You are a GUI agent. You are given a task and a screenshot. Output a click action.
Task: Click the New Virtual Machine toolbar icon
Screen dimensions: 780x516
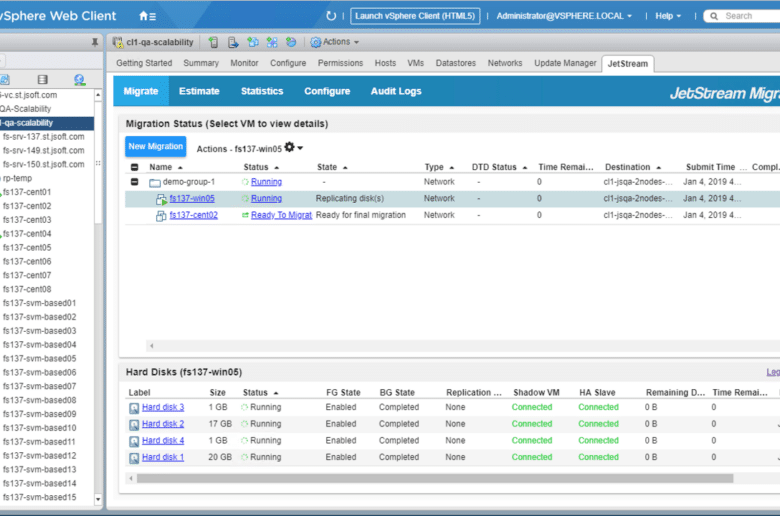pyautogui.click(x=253, y=42)
